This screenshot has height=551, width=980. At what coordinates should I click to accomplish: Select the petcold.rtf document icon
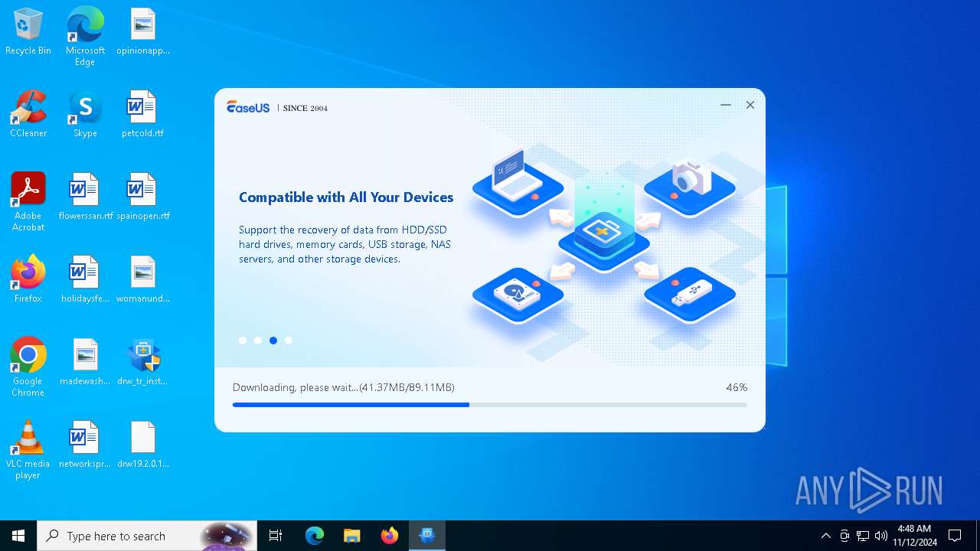pyautogui.click(x=143, y=115)
